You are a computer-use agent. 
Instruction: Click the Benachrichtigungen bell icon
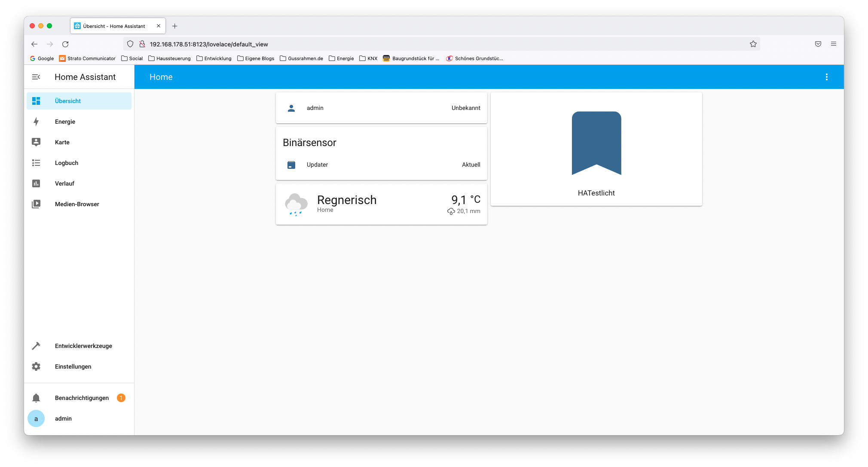(37, 397)
